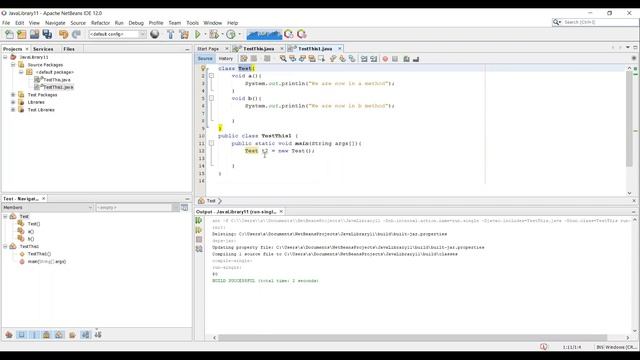This screenshot has width=640, height=360.
Task: Click the globe browser icon in main toolbar
Action: 155,34
